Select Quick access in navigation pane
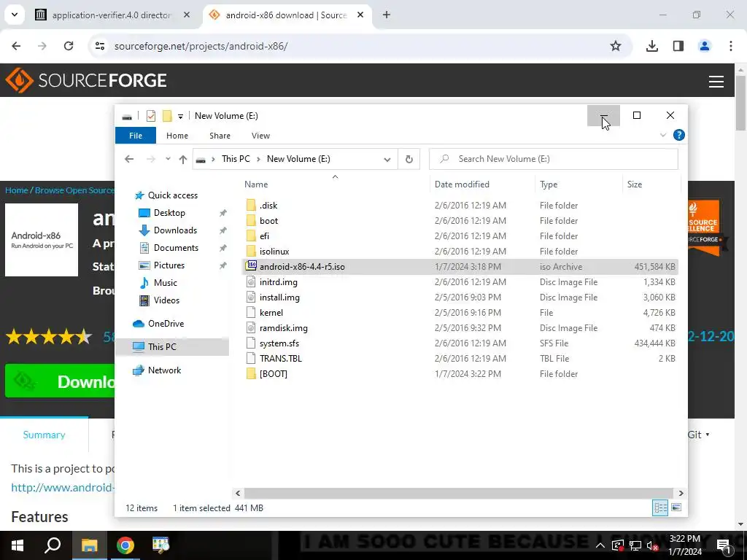747x560 pixels. (172, 195)
